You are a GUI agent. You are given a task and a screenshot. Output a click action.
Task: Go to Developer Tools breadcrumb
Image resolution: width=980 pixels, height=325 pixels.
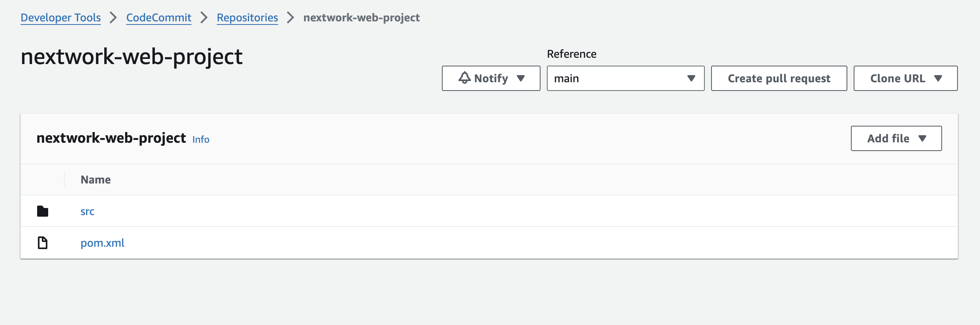click(61, 17)
